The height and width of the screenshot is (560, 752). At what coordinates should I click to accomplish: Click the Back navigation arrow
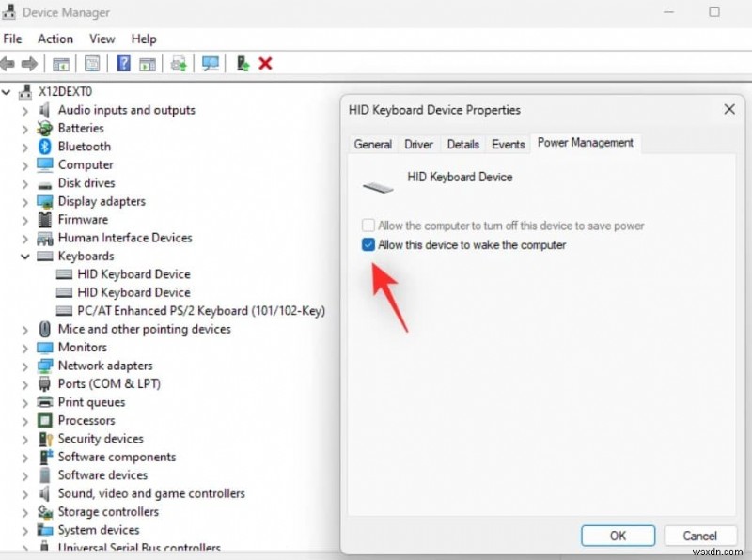[x=9, y=63]
